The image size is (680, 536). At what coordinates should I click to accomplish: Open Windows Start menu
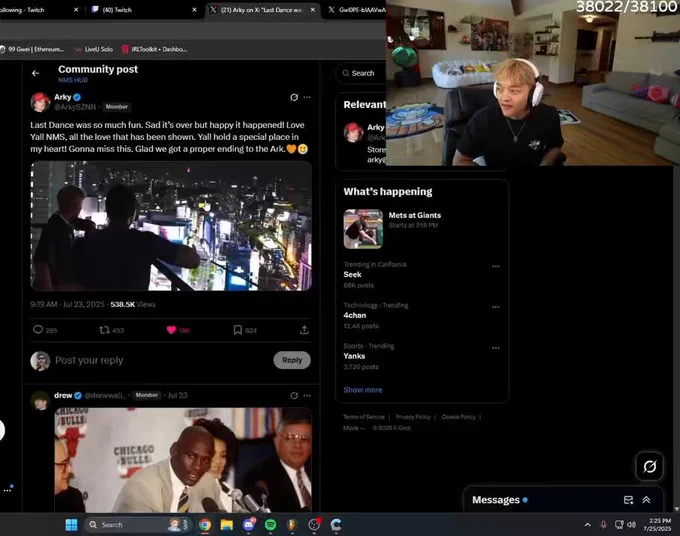tap(72, 525)
